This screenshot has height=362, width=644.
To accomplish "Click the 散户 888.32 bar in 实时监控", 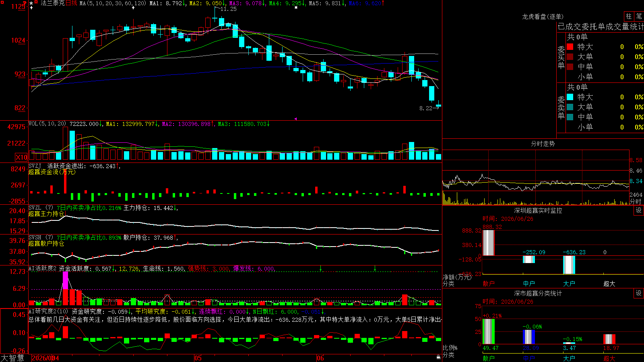I will pos(489,243).
